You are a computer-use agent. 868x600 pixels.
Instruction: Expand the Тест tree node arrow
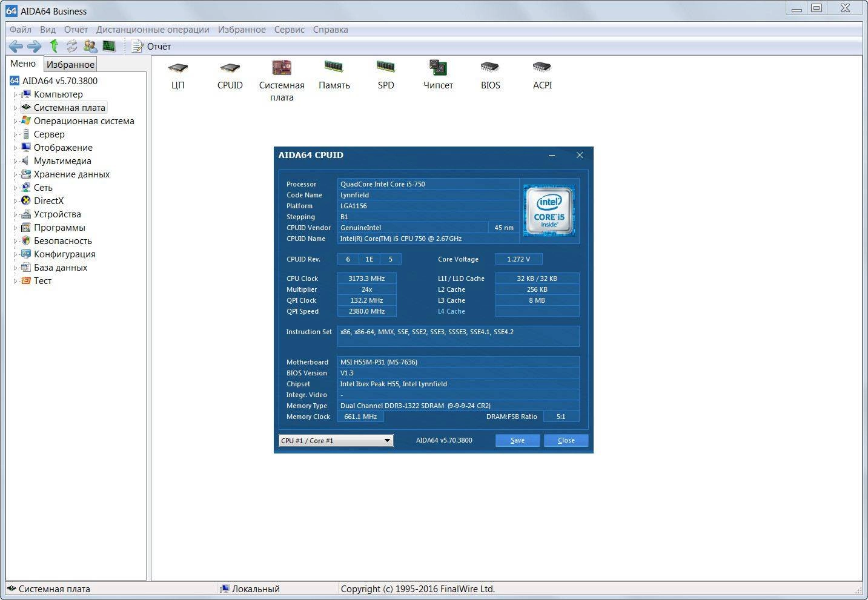(15, 281)
